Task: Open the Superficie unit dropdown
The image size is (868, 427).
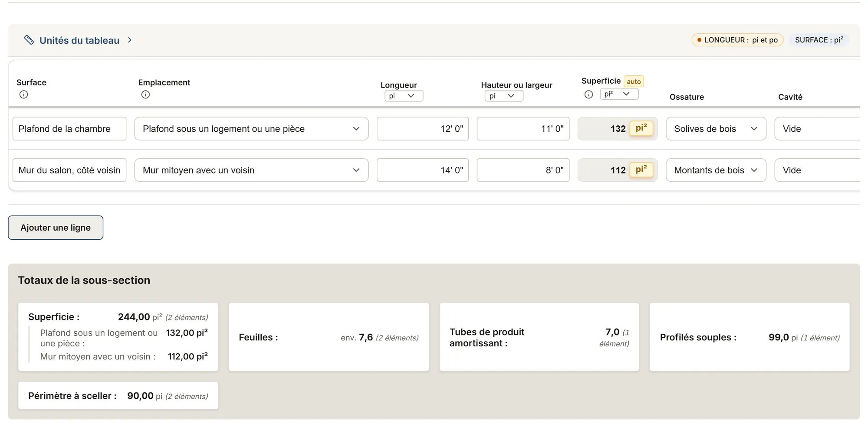Action: click(619, 94)
